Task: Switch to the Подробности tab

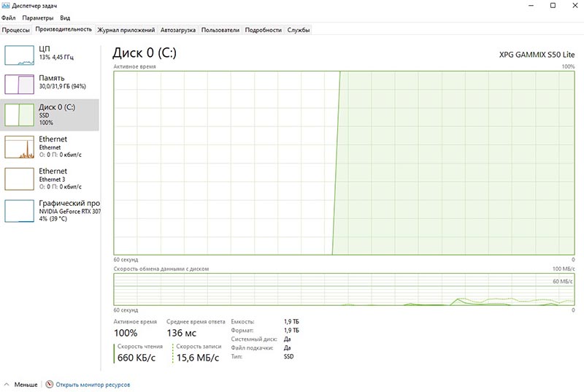Action: (x=263, y=30)
